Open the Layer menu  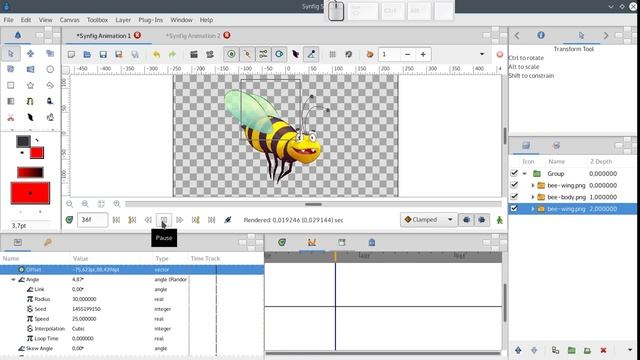pyautogui.click(x=123, y=20)
